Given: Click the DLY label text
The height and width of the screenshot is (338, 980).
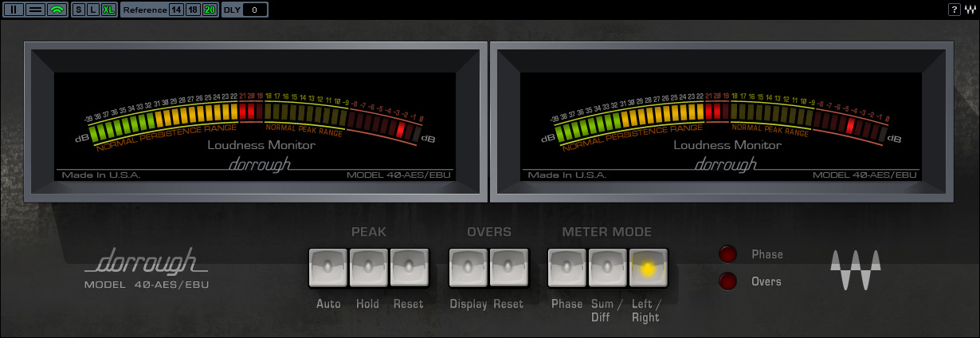Looking at the screenshot, I should 231,10.
